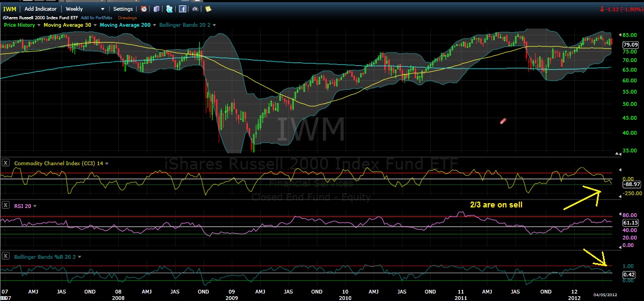Click the 85.00 price axis label
Image resolution: width=644 pixels, height=301 pixels.
[x=630, y=36]
